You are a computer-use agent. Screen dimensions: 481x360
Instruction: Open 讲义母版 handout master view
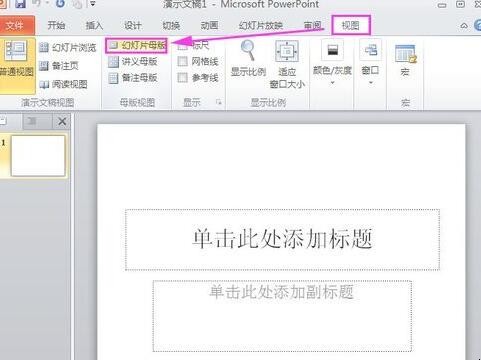132,61
